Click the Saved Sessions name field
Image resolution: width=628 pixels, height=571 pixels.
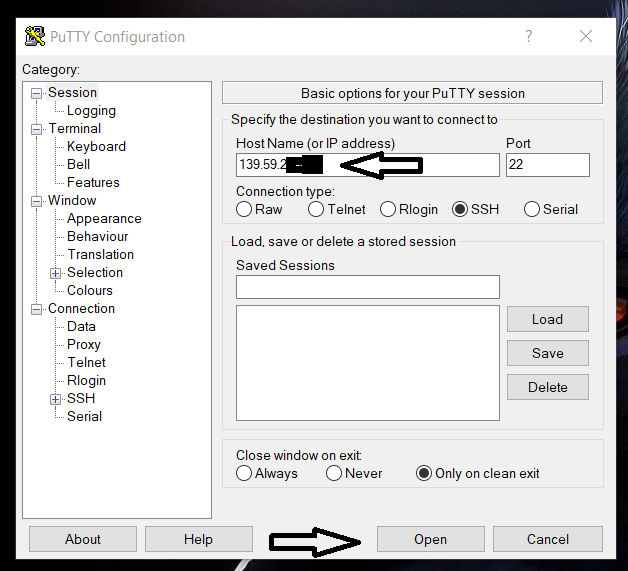(368, 287)
